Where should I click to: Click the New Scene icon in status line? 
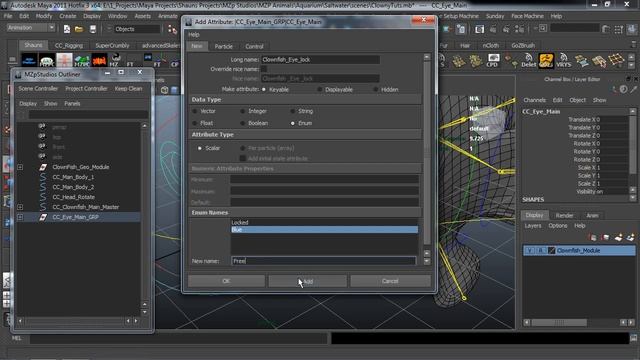(67, 29)
